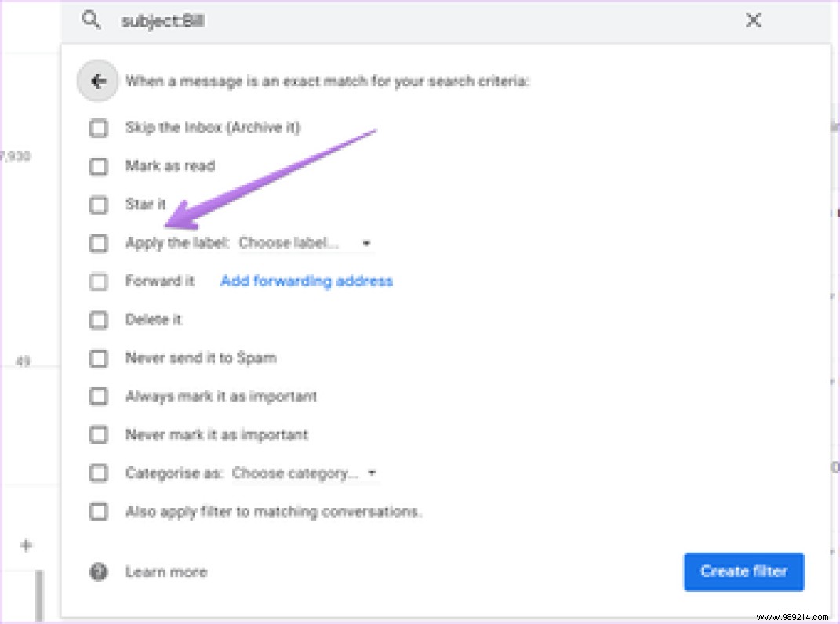Click the plus icon in the left sidebar
The width and height of the screenshot is (840, 624).
pos(27,546)
